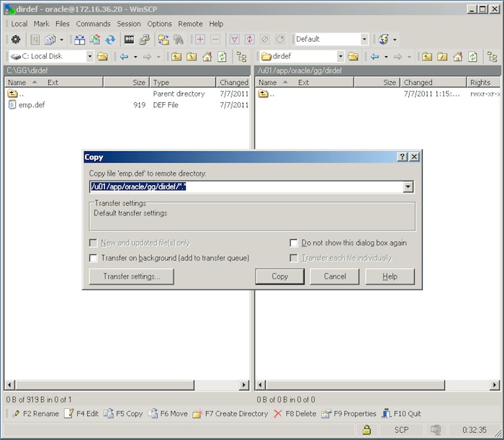Screen dimensions: 504x440
Task: Go to remote parent directory icon
Action: tap(427, 57)
